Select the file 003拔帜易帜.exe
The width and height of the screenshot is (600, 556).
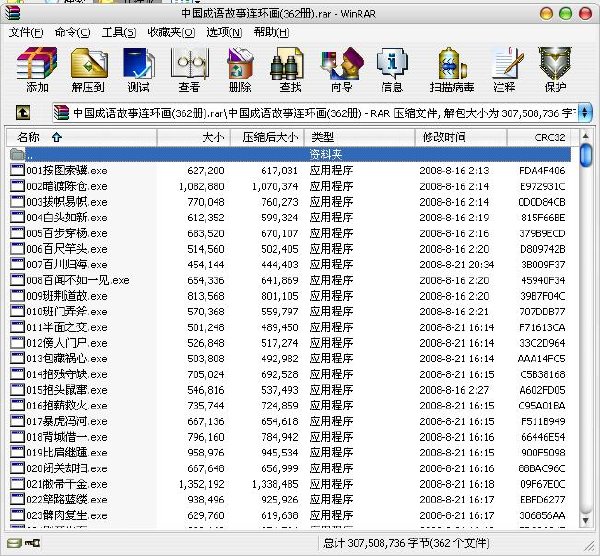point(67,202)
